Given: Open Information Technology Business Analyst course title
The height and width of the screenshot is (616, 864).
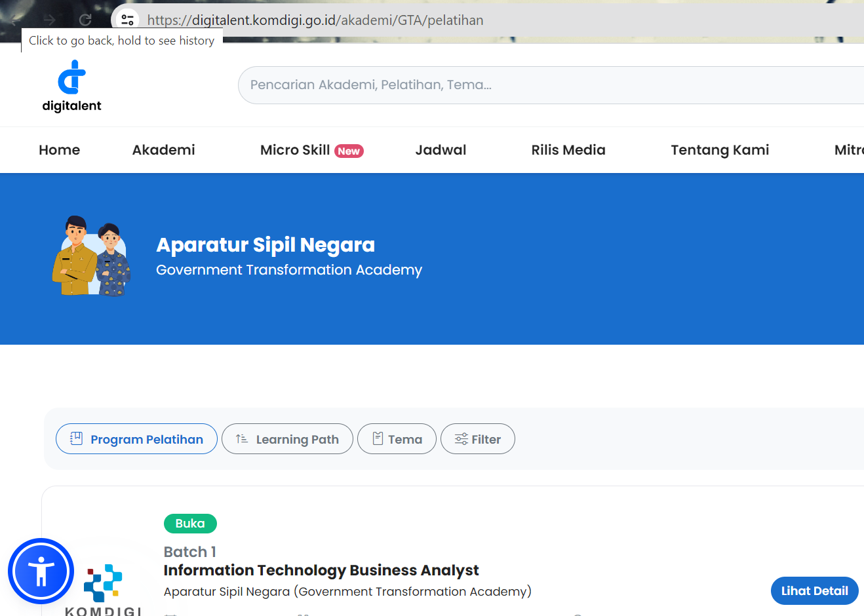Looking at the screenshot, I should [321, 570].
